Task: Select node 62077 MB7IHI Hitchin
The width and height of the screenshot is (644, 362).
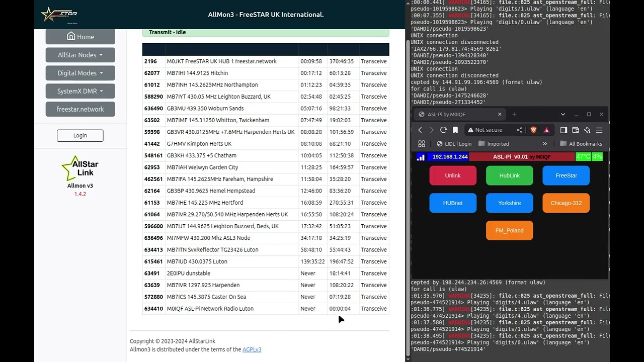Action: [x=266, y=73]
